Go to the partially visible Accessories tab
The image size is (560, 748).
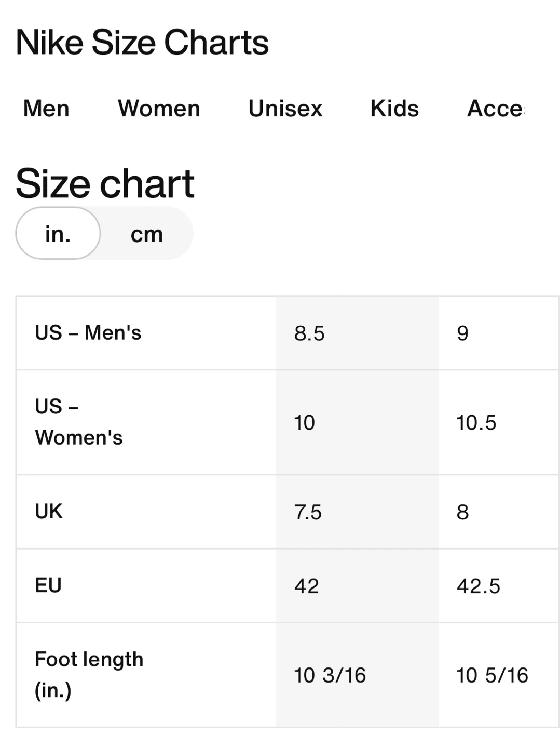tap(496, 109)
